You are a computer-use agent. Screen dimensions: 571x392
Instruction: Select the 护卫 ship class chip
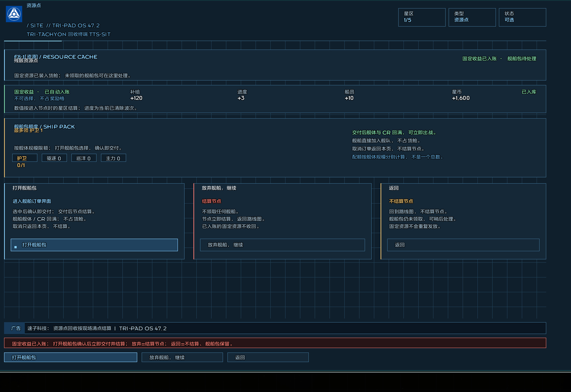coord(25,158)
